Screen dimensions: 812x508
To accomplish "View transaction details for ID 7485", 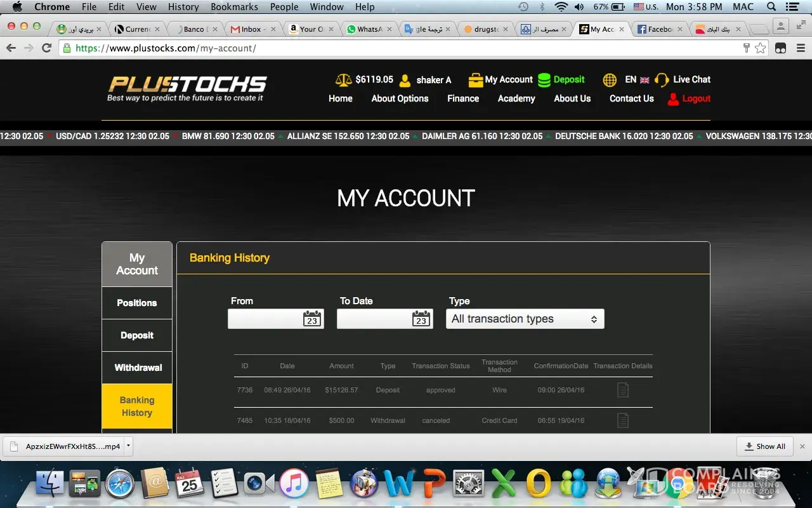I will (623, 420).
